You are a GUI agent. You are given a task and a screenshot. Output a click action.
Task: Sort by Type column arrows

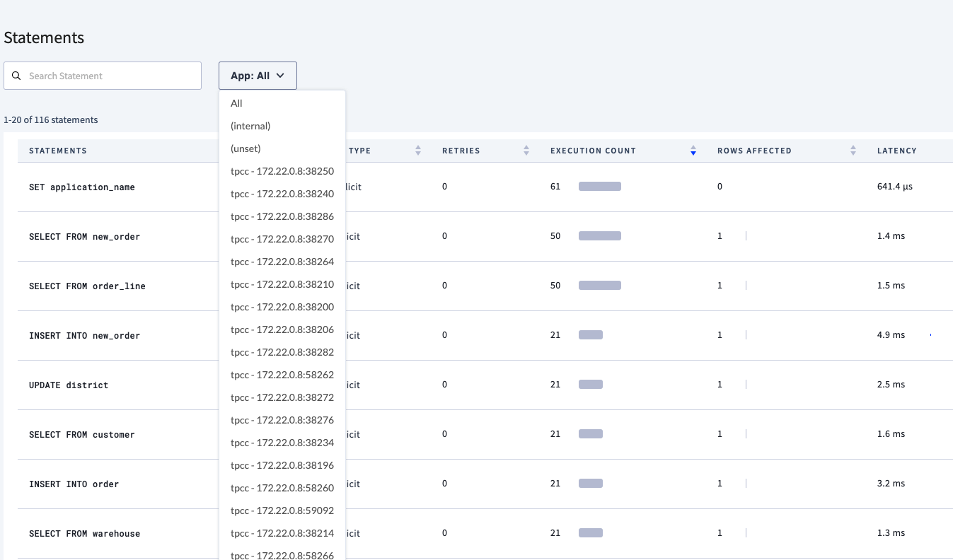pyautogui.click(x=418, y=151)
